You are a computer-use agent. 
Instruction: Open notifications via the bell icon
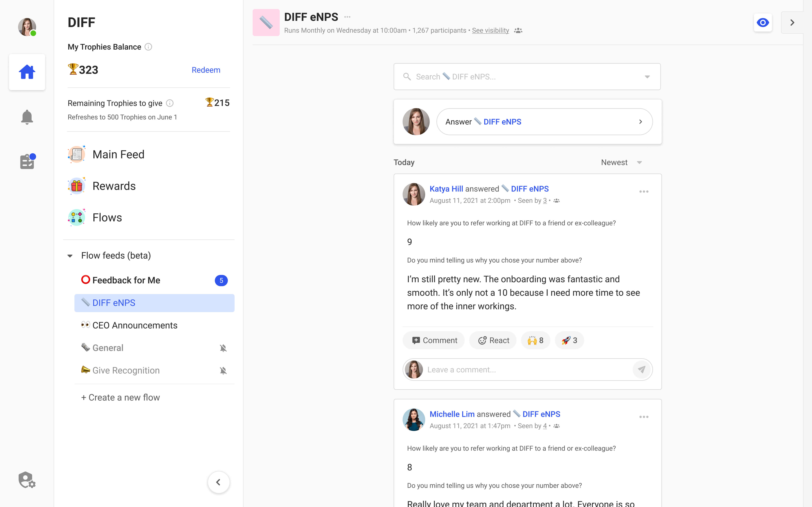click(27, 117)
